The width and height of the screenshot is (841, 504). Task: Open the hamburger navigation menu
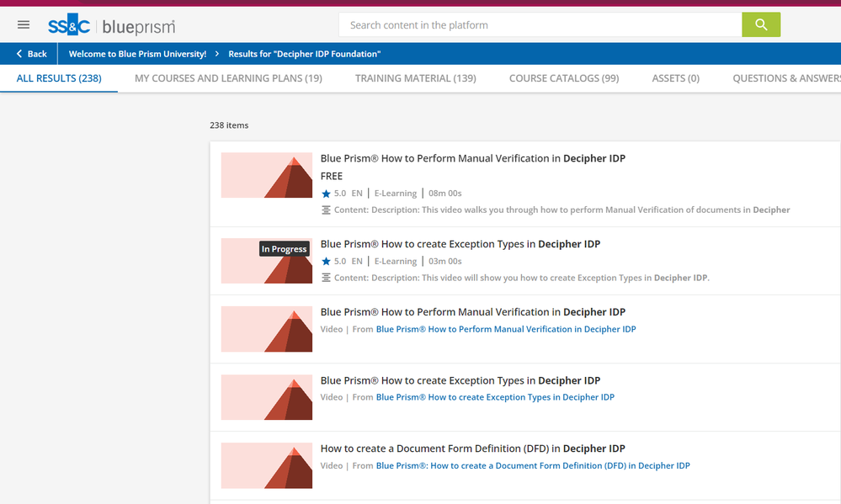click(x=24, y=25)
